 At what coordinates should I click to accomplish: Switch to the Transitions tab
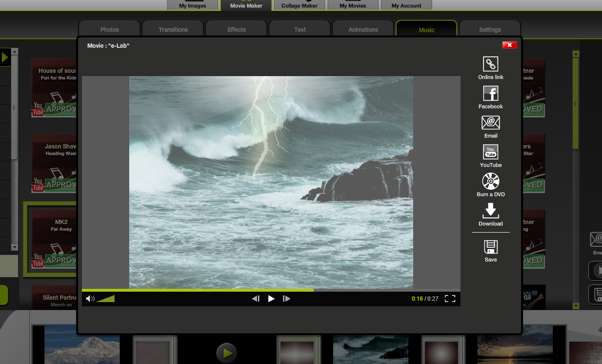pos(173,29)
